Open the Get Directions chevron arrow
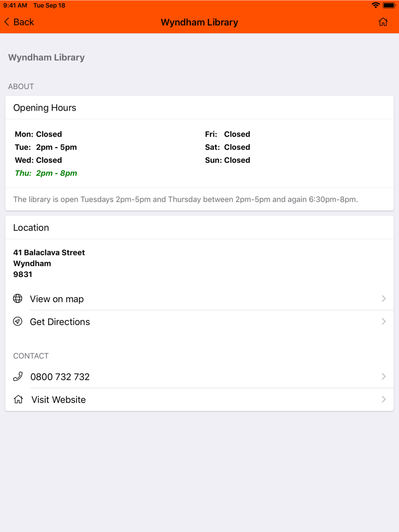 point(384,321)
